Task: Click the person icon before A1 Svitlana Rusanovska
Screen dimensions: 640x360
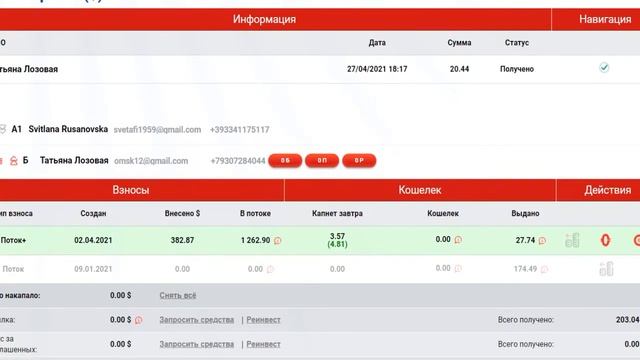Action: click(x=2, y=129)
